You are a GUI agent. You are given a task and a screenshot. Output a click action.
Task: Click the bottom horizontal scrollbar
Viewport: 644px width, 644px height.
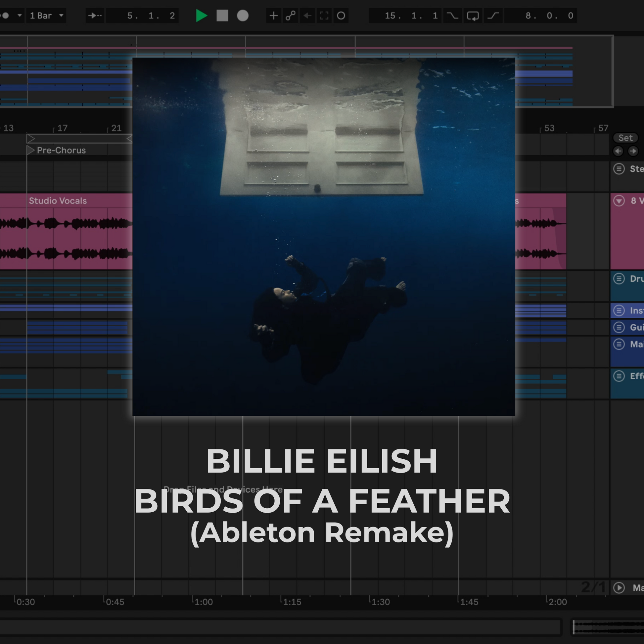click(281, 627)
